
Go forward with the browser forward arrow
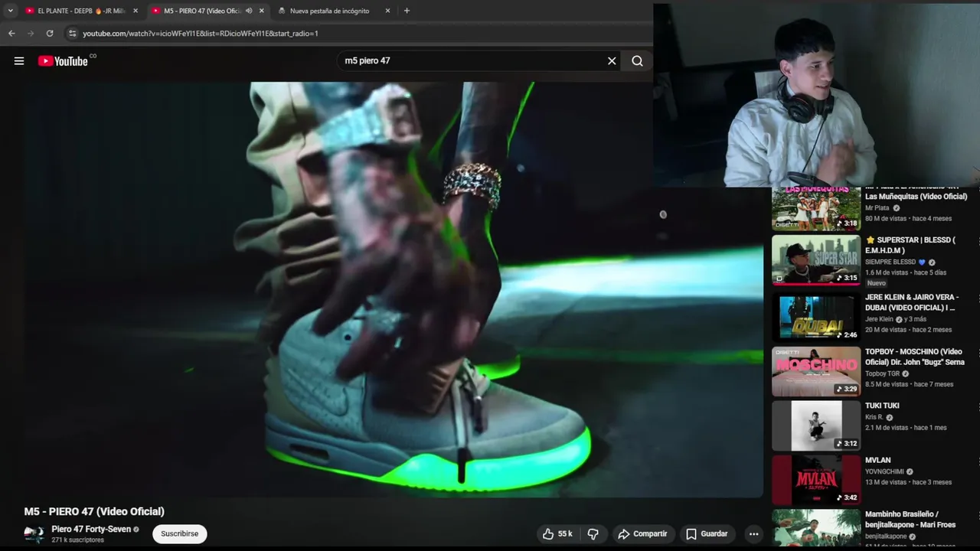[x=31, y=34]
